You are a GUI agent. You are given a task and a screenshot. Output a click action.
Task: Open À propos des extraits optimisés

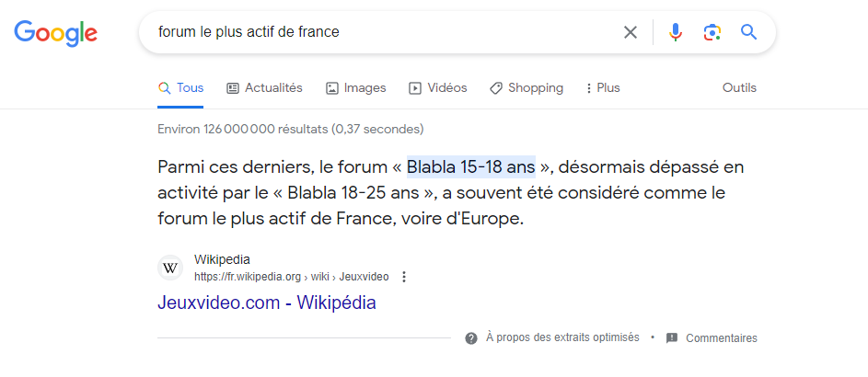[x=562, y=337]
